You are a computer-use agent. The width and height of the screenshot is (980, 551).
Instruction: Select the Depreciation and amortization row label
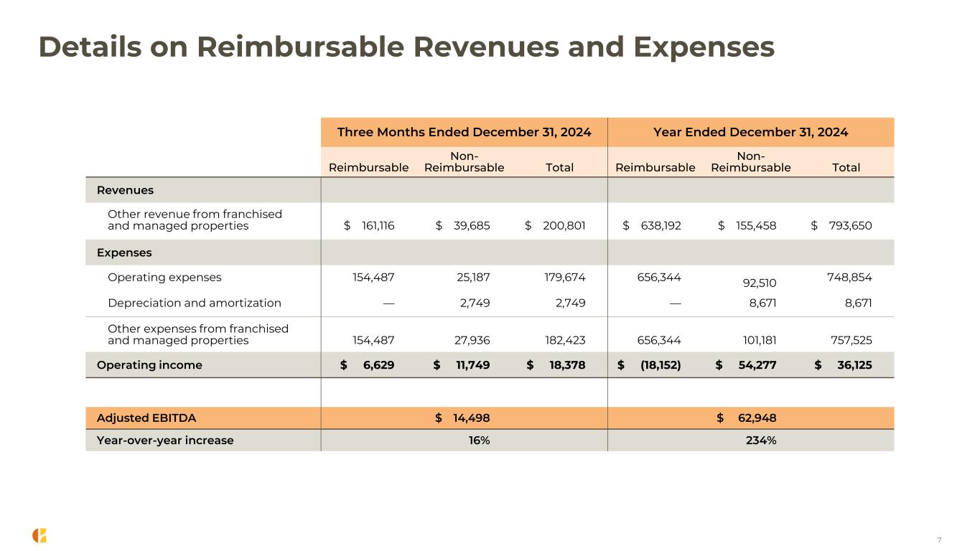coord(194,303)
